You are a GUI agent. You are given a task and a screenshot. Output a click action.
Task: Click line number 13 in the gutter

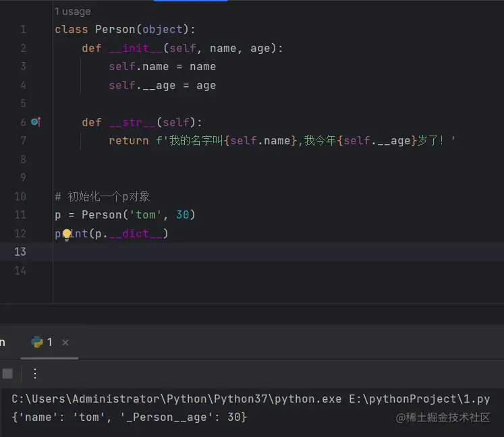point(20,252)
